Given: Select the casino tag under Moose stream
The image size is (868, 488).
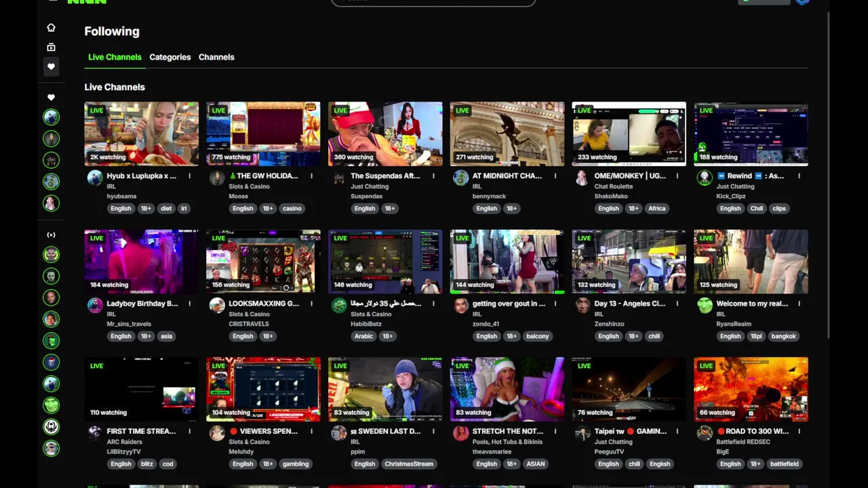Looking at the screenshot, I should coord(292,209).
